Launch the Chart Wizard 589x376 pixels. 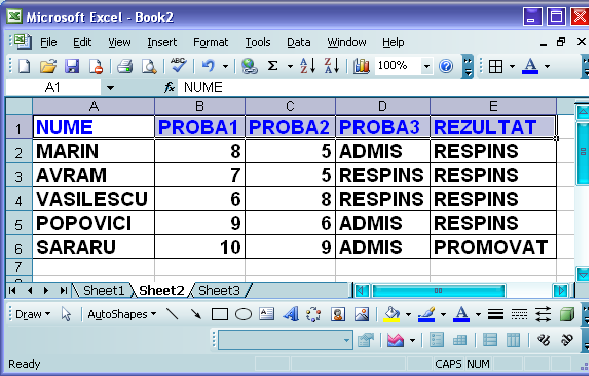[x=361, y=66]
